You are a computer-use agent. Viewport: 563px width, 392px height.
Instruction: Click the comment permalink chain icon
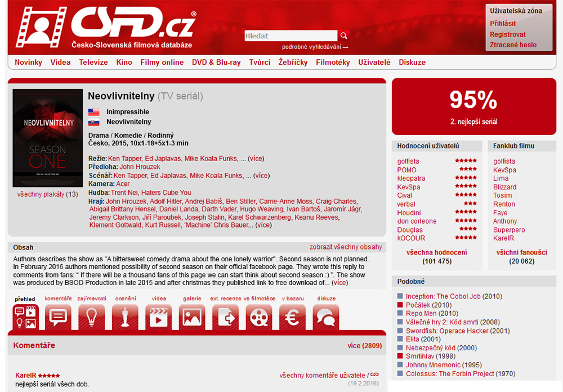point(374,375)
